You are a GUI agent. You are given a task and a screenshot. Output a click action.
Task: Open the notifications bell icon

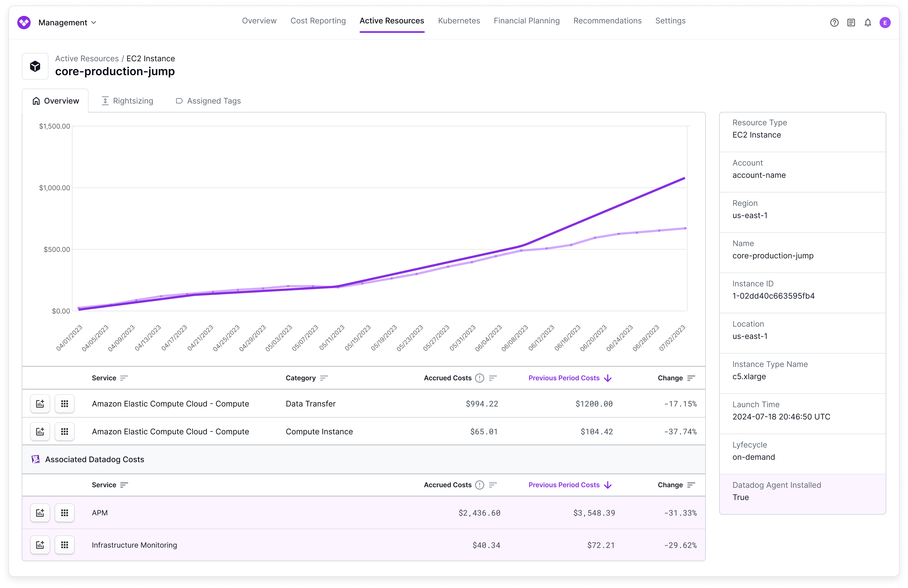click(x=868, y=23)
